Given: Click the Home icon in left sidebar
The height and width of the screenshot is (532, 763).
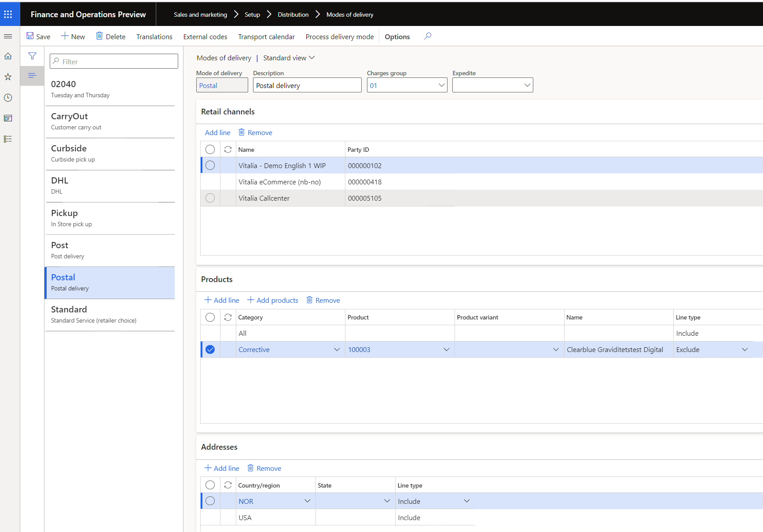Looking at the screenshot, I should click(x=8, y=56).
